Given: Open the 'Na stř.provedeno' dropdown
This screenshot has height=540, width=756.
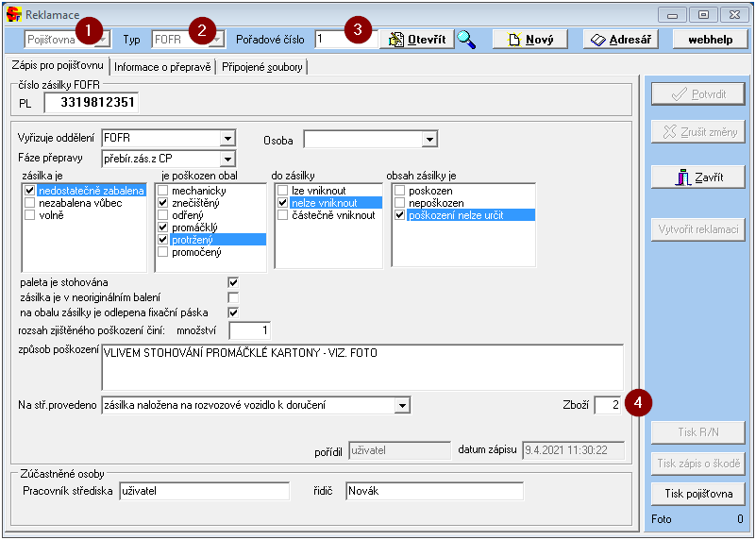Looking at the screenshot, I should (403, 405).
